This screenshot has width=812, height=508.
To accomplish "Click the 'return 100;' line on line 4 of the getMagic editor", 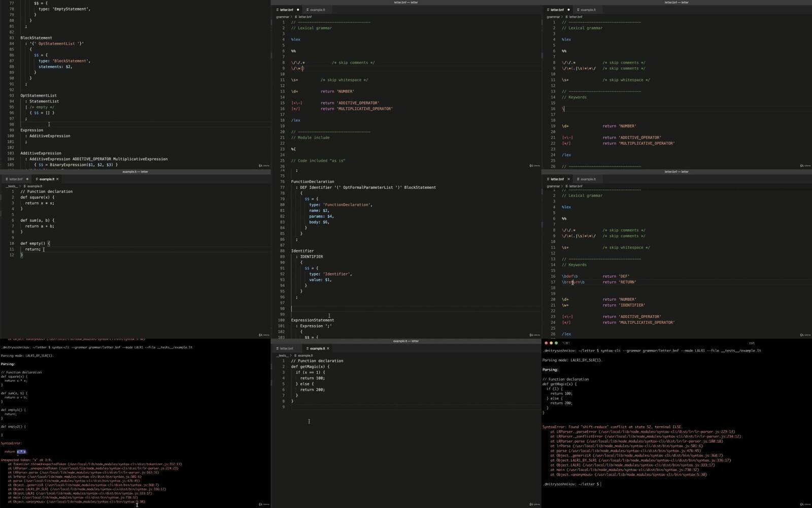I will [312, 378].
